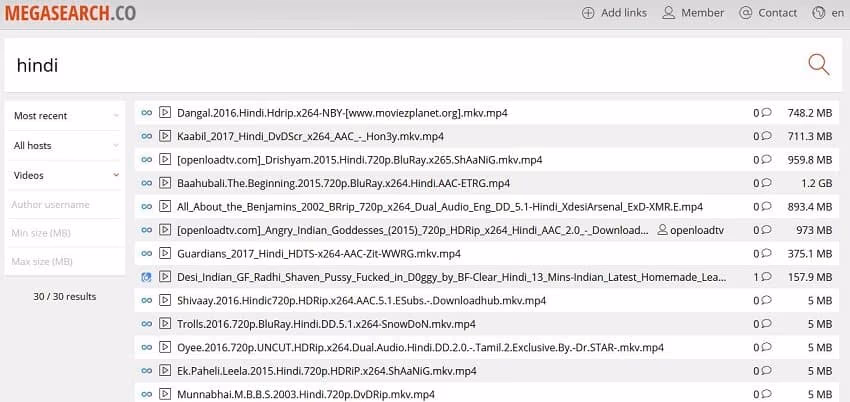
Task: Click the play icon for the Drishyam row
Action: 164,159
